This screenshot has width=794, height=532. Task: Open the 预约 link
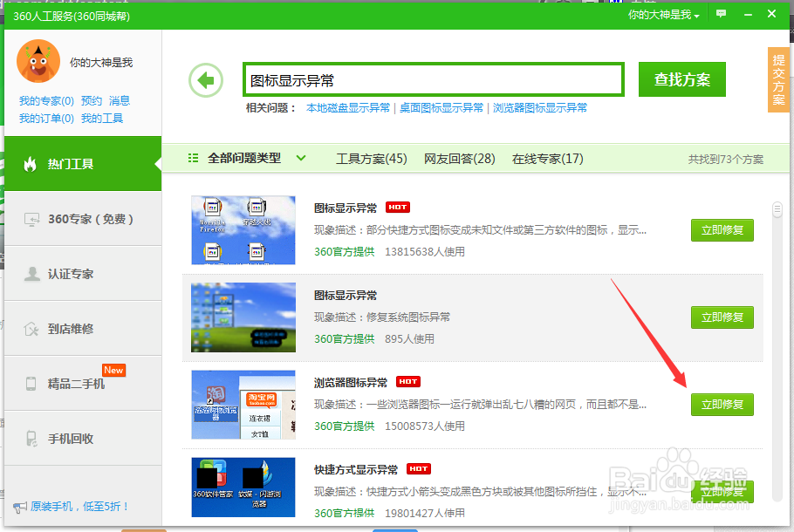tap(92, 100)
